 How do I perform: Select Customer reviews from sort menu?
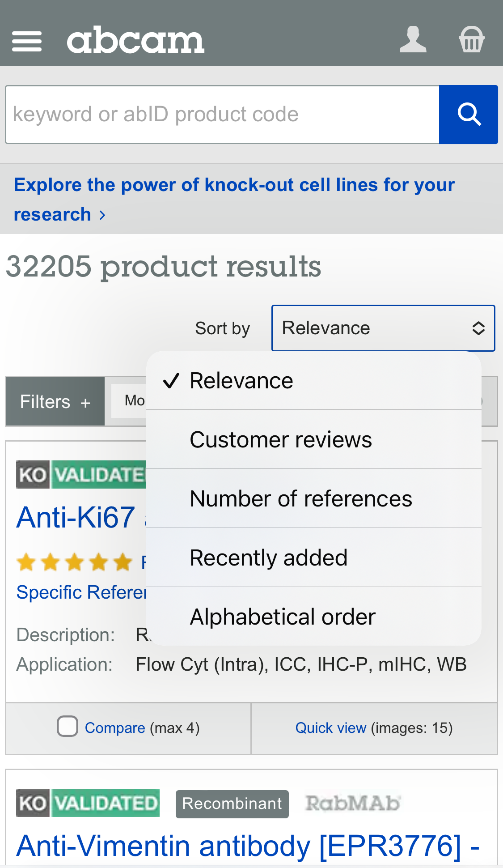pos(280,439)
